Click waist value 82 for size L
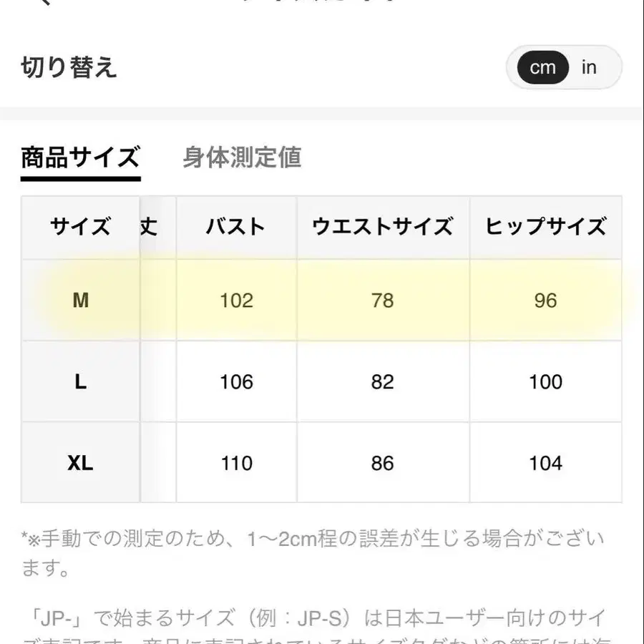 point(381,381)
